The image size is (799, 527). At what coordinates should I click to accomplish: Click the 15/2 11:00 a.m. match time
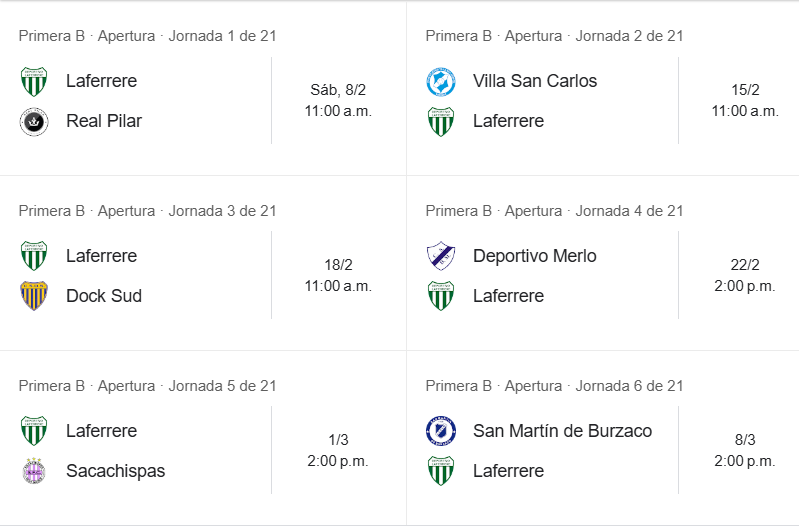(x=745, y=100)
